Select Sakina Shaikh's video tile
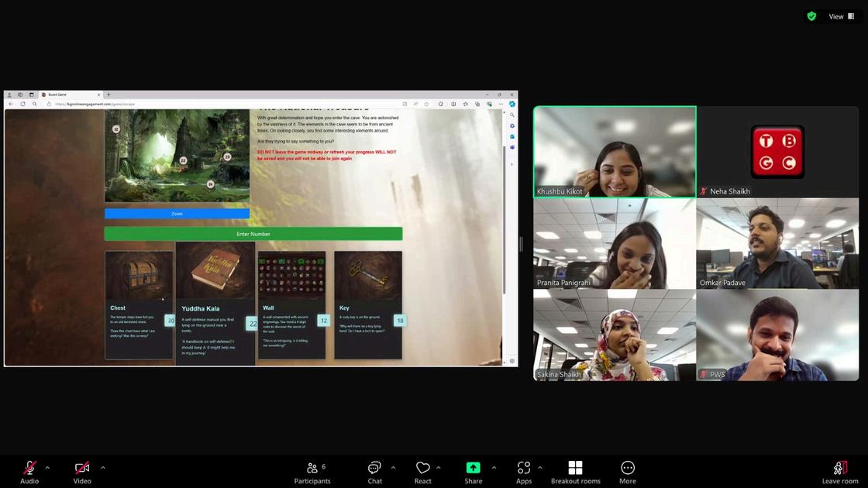The width and height of the screenshot is (868, 488). click(615, 335)
